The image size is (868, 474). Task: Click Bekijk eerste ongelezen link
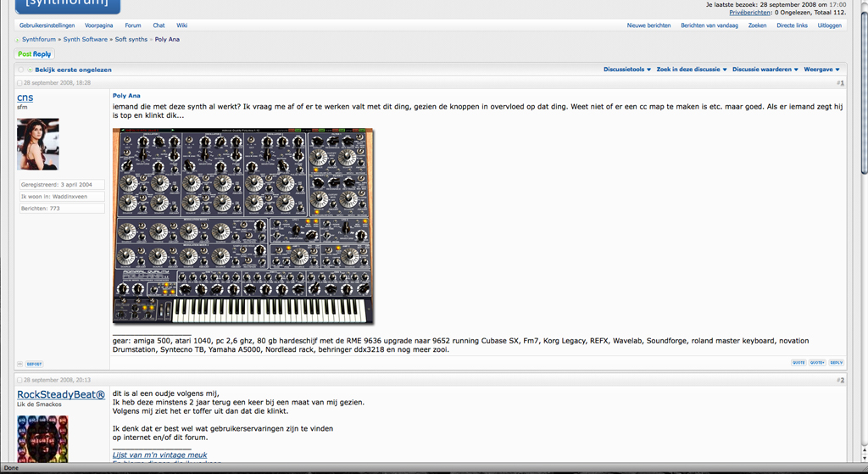pos(73,70)
